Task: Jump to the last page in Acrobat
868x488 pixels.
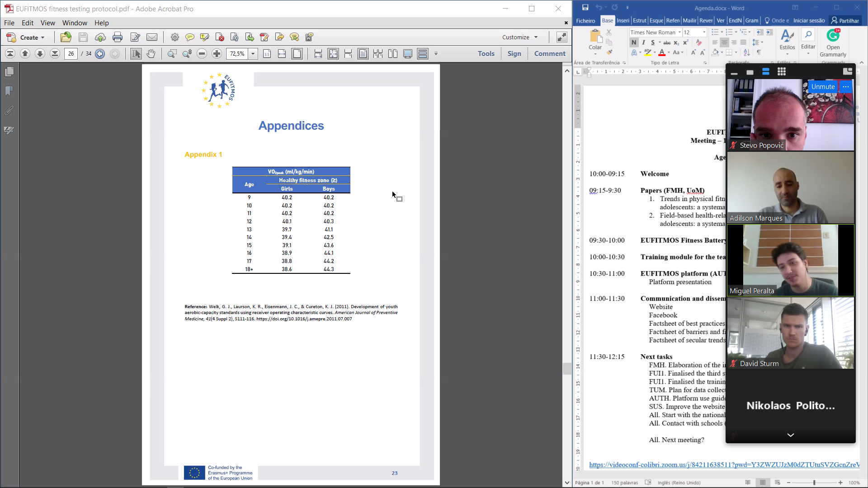Action: 55,54
